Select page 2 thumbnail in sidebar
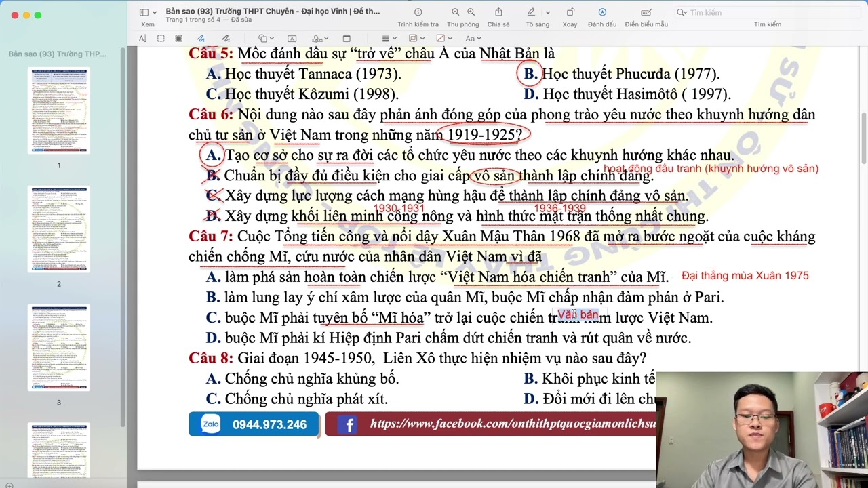 point(58,229)
